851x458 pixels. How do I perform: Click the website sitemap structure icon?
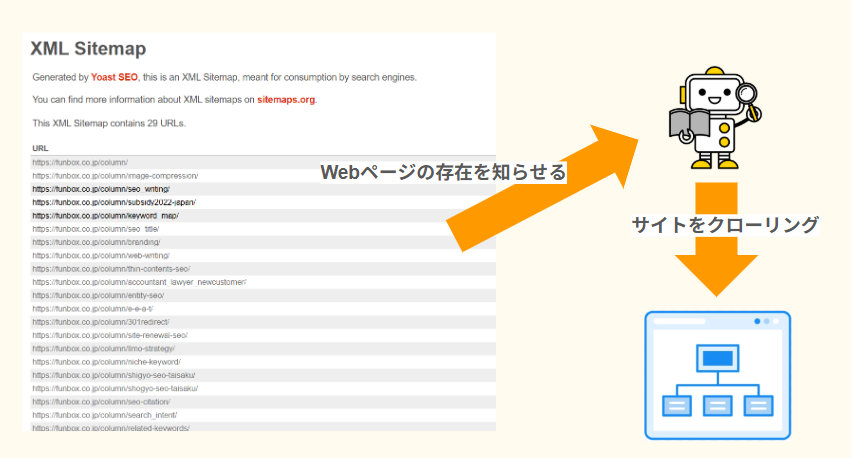717,376
